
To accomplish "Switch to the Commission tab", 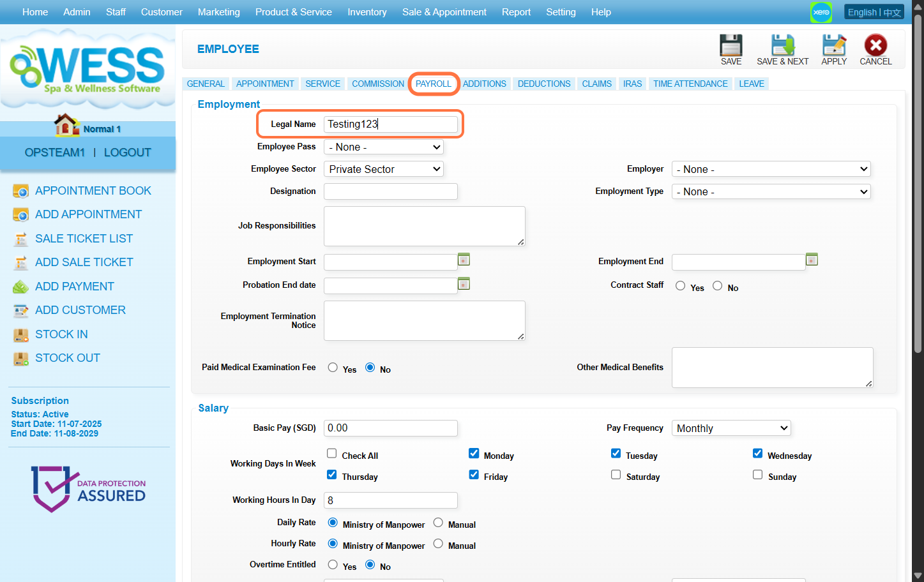I will (377, 84).
